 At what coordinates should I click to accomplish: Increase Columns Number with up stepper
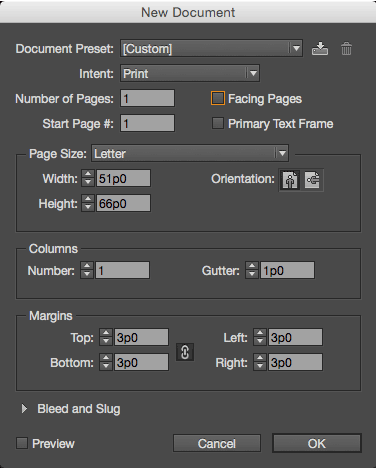tap(87, 266)
